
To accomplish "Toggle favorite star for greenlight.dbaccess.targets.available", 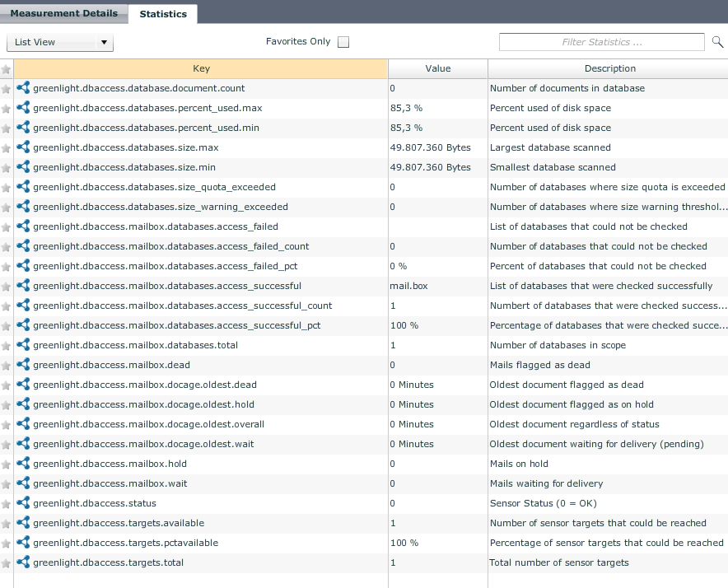I will coord(7,523).
